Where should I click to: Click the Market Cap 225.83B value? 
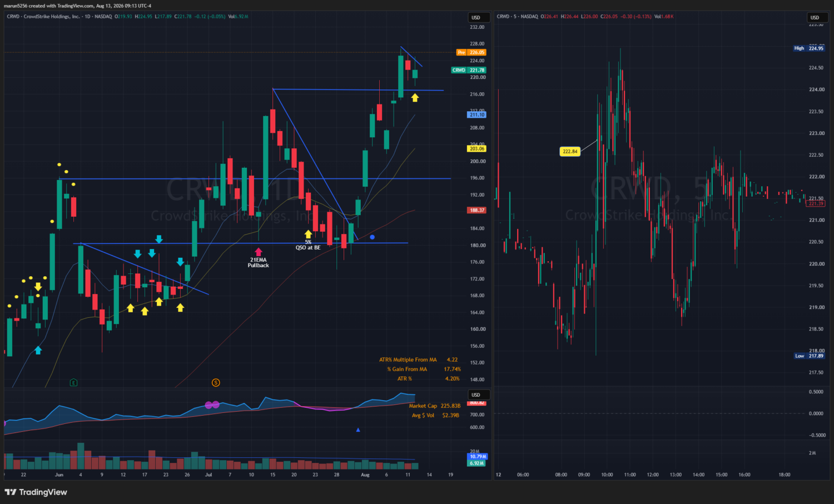click(x=450, y=406)
